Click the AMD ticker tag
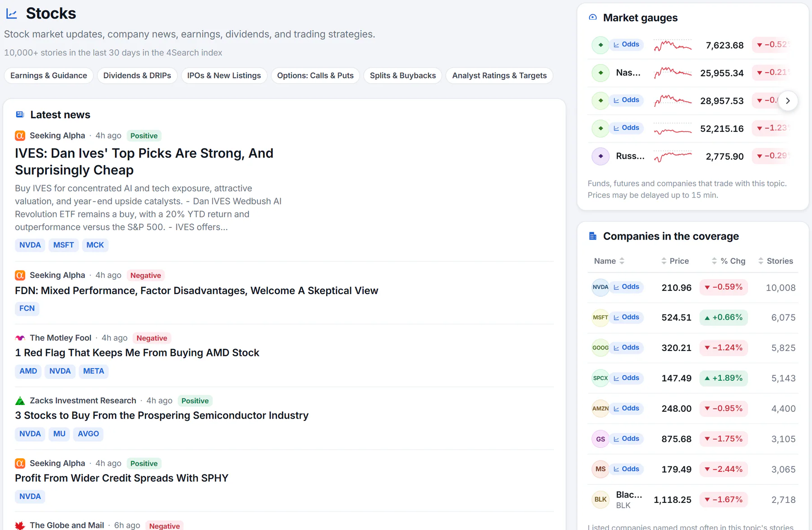Viewport: 812px width, 530px height. 28,371
